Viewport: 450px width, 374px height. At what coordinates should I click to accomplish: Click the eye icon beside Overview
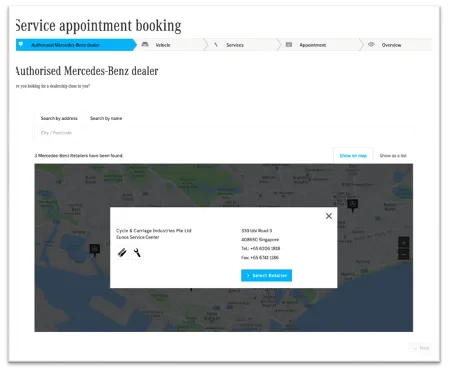point(371,44)
